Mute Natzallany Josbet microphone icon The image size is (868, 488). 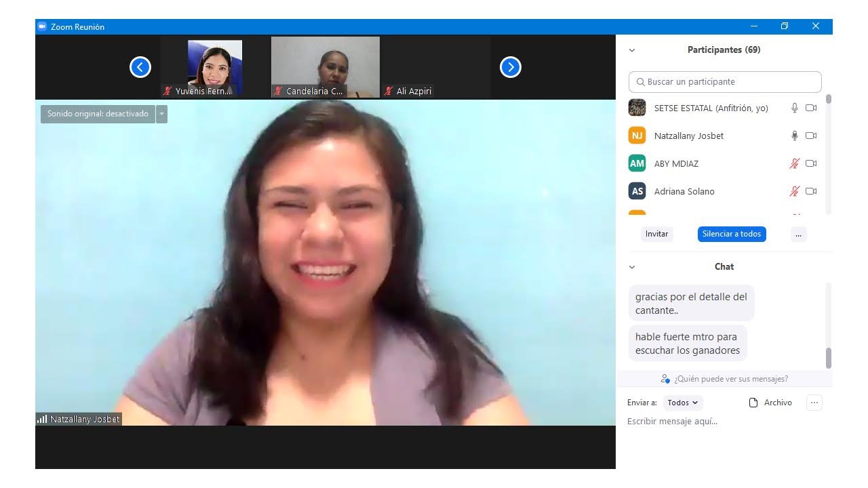[x=795, y=136]
